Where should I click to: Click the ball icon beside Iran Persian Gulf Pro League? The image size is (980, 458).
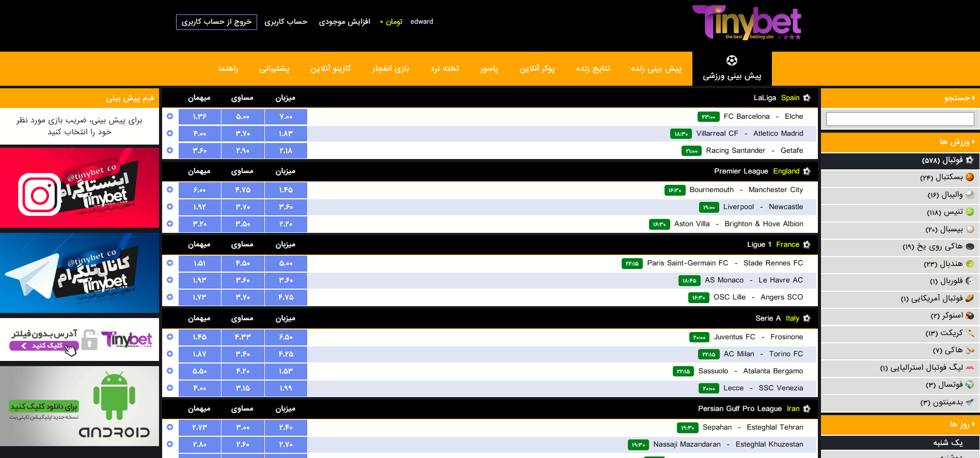coord(807,408)
